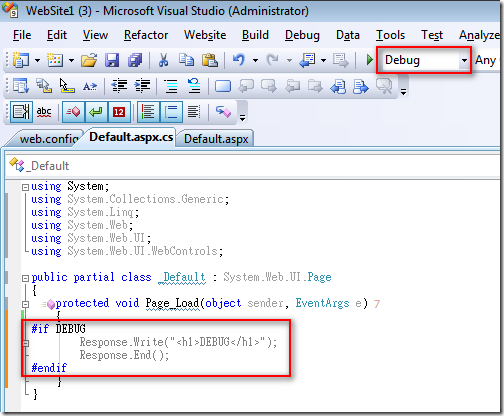Open the Redo history dropdown arrow

[x=289, y=61]
